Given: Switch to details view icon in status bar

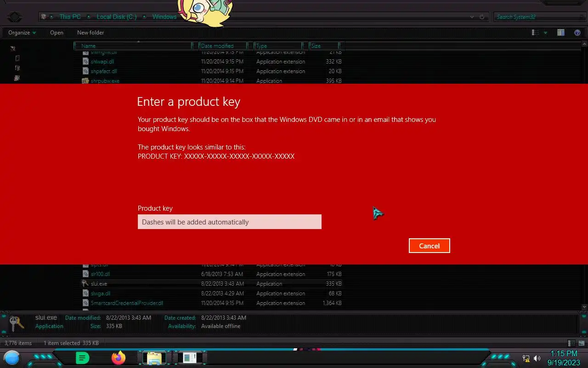Looking at the screenshot, I should click(x=571, y=343).
